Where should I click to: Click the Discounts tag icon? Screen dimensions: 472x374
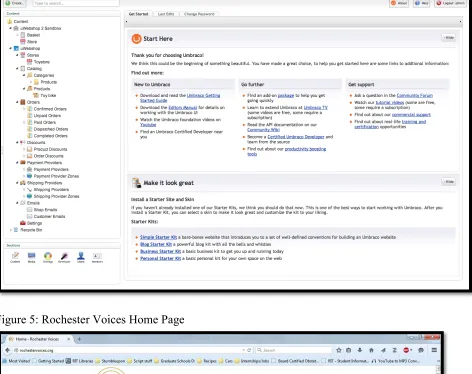[x=23, y=142]
